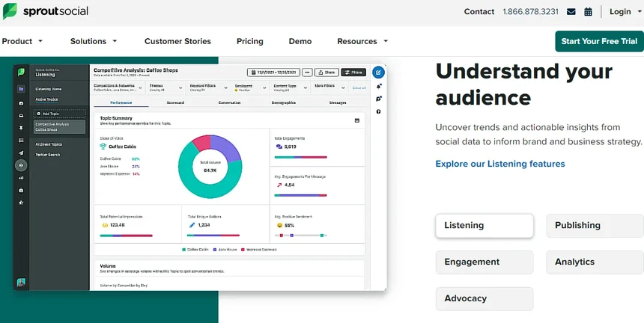Open Twitter Search in sidebar
The width and height of the screenshot is (644, 323).
click(x=48, y=155)
